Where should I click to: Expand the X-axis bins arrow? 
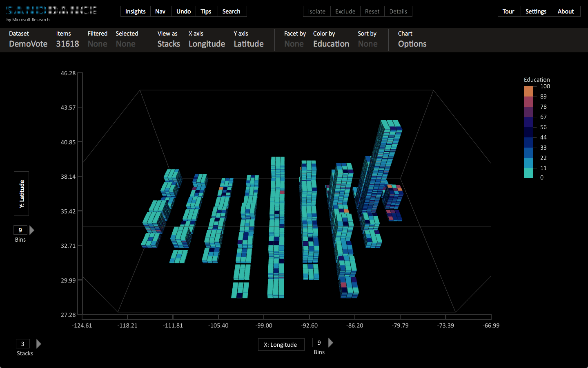tap(331, 343)
